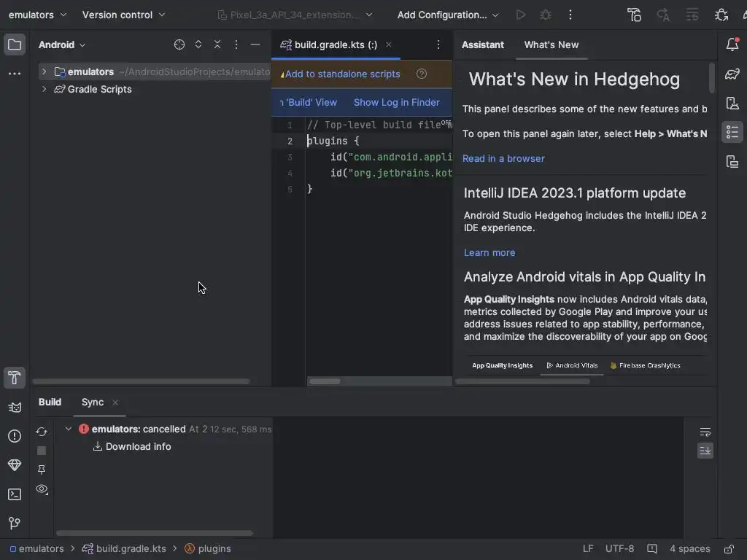Open More tool windows ellipsis
This screenshot has height=560, width=747.
click(15, 74)
